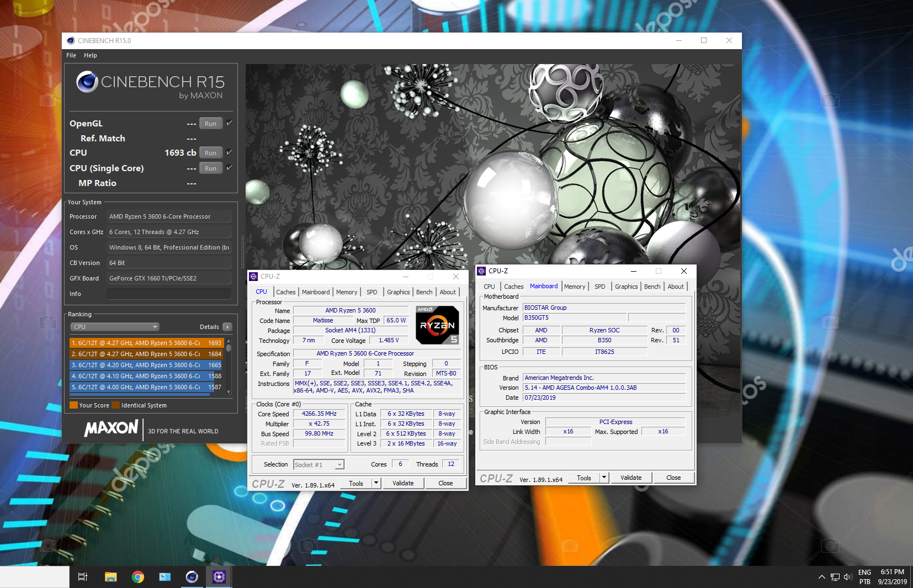Screen dimensions: 913x588
Task: Click the orange Your Score legend swatch
Action: (x=73, y=405)
